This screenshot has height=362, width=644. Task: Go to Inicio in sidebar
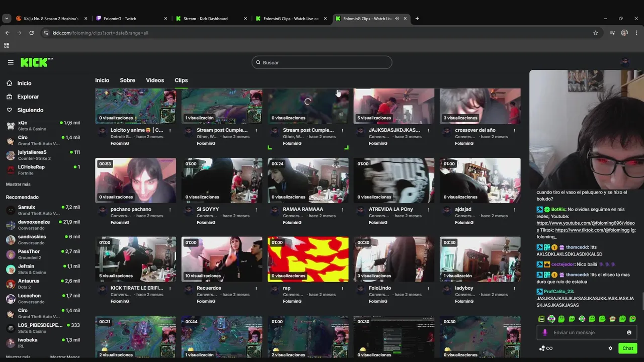(19, 83)
